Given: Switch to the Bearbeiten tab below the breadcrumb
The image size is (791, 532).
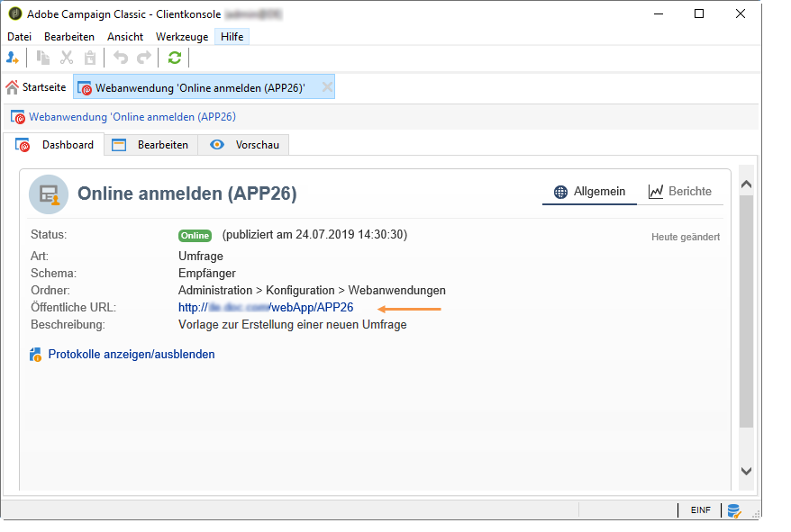Looking at the screenshot, I should click(150, 145).
